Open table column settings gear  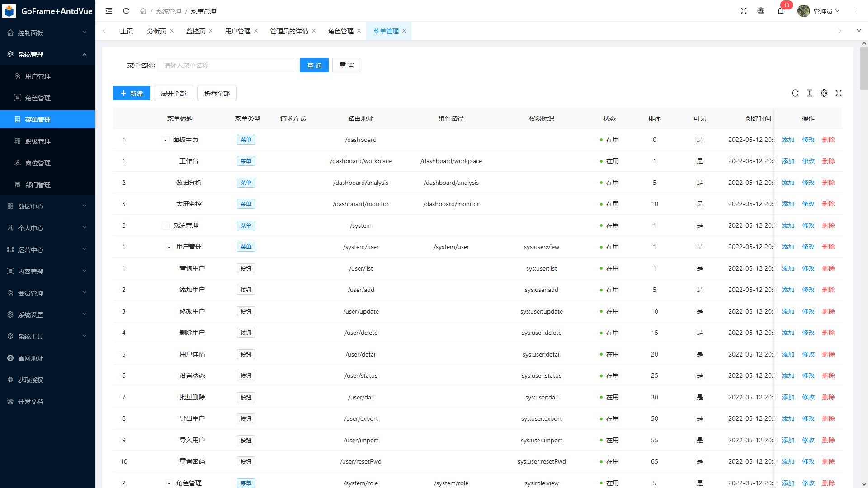[x=824, y=93]
